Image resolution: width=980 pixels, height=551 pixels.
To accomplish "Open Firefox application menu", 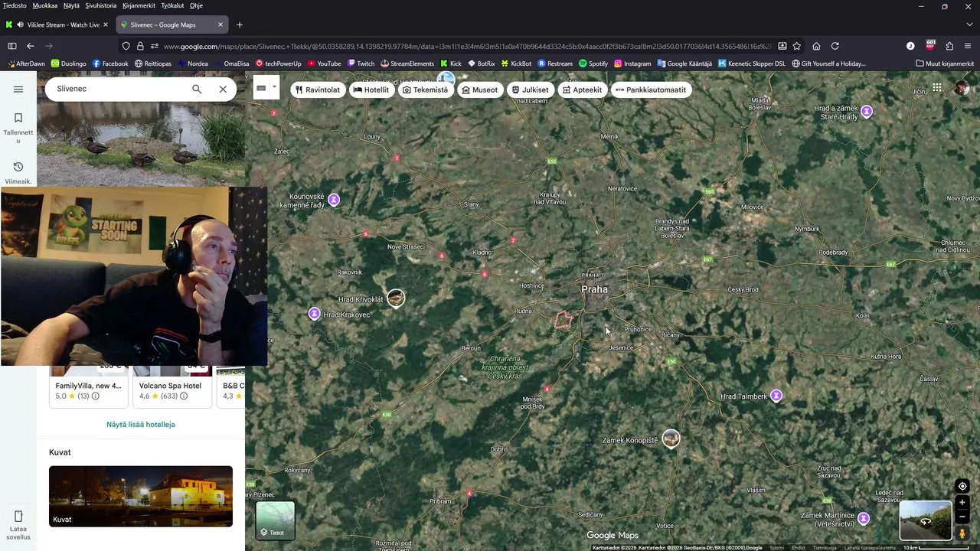I will coord(969,46).
